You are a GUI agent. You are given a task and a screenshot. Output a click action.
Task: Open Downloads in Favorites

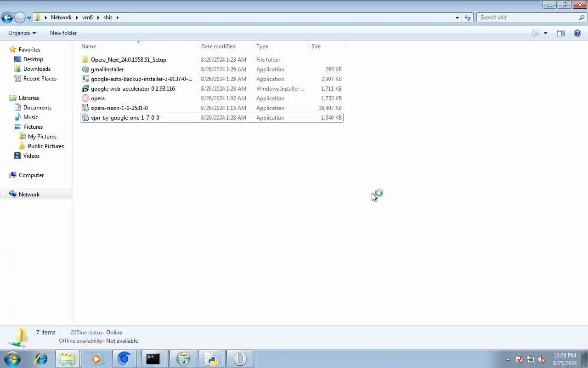coord(37,69)
